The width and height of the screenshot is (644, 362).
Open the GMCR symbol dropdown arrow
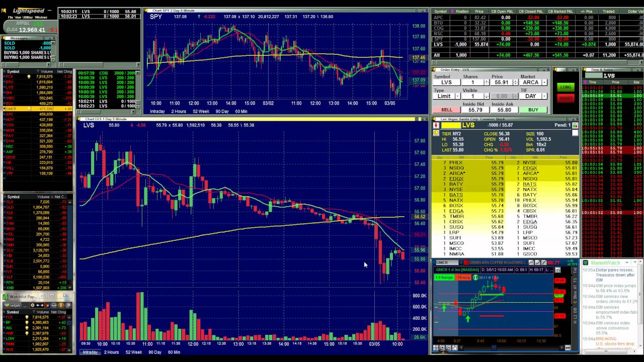coord(461,262)
